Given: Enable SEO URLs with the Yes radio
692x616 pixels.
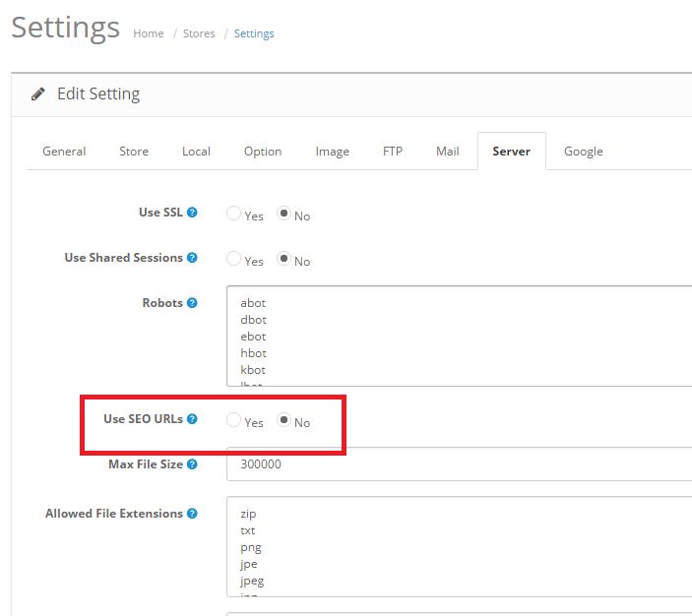Looking at the screenshot, I should tap(233, 419).
